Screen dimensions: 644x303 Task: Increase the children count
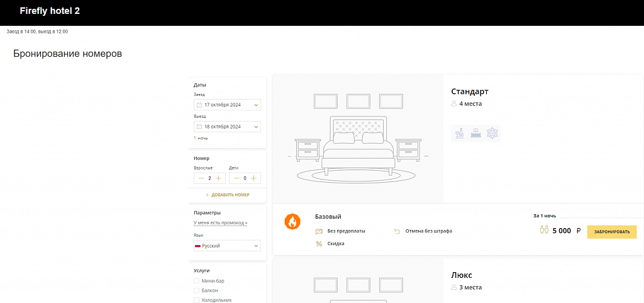pos(254,178)
